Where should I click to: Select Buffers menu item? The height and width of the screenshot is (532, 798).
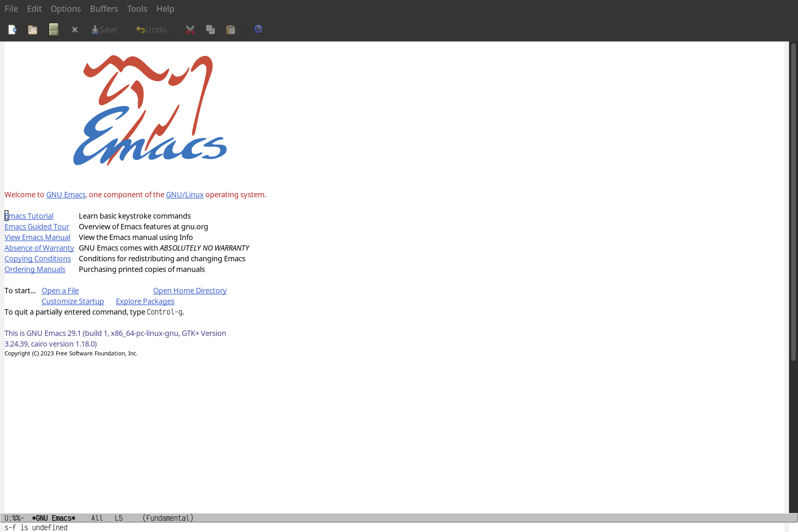(x=103, y=8)
